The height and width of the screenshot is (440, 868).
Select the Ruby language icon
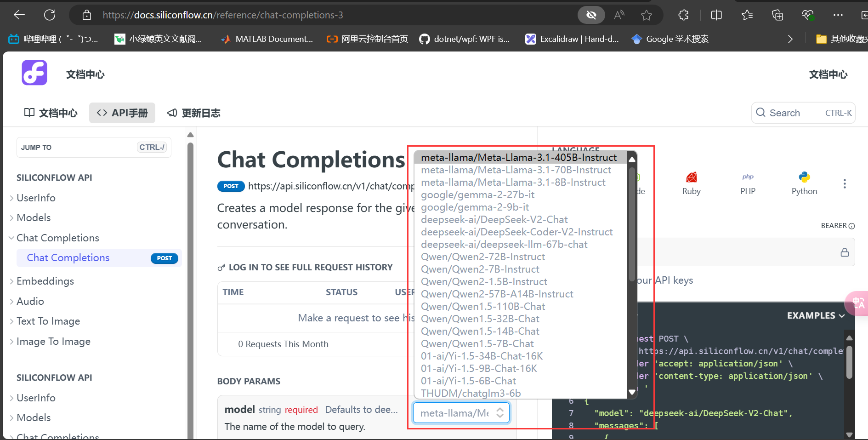click(691, 177)
